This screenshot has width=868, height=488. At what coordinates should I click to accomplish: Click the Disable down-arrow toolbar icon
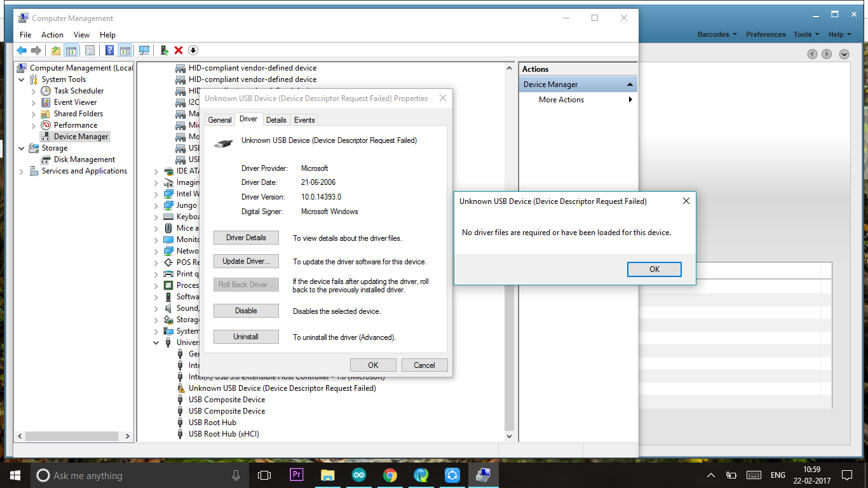(x=193, y=50)
